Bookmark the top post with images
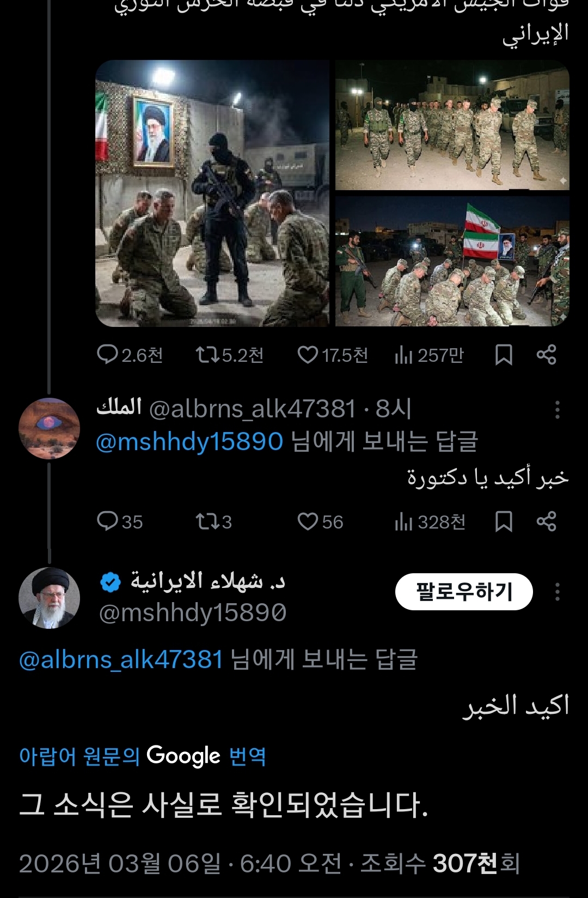This screenshot has width=588, height=898. point(504,355)
